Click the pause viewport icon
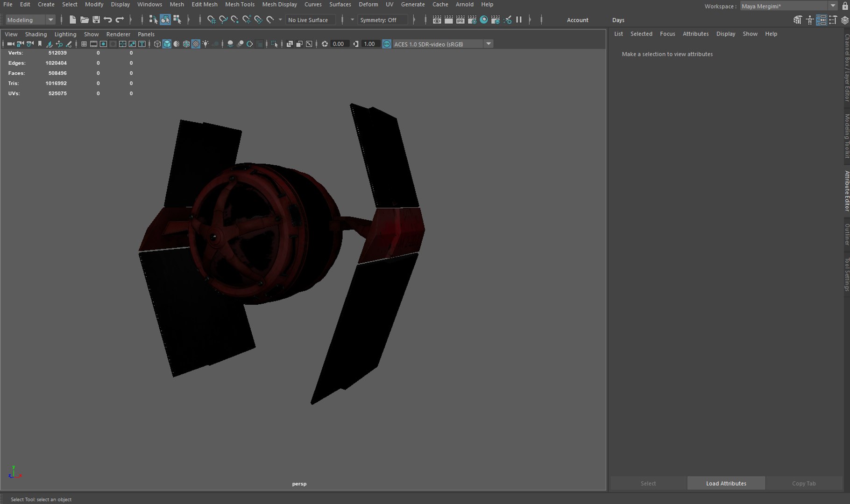The height and width of the screenshot is (504, 850). [519, 20]
